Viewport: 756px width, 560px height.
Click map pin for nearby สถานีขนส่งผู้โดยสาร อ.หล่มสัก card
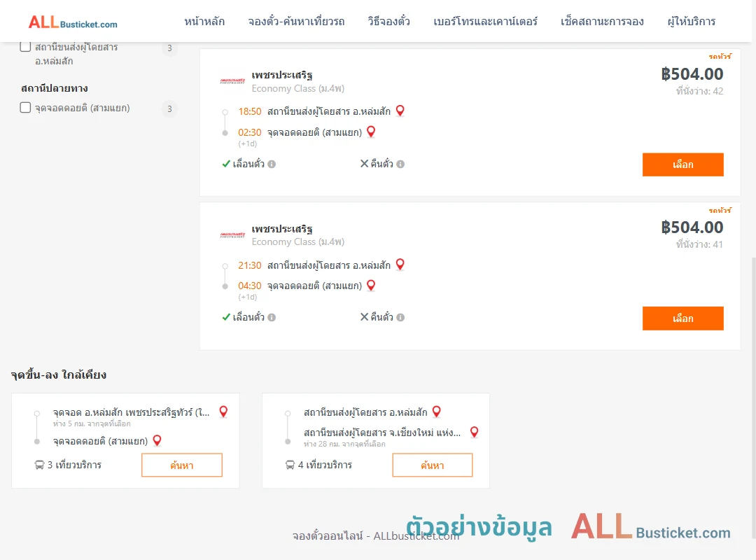pos(436,412)
